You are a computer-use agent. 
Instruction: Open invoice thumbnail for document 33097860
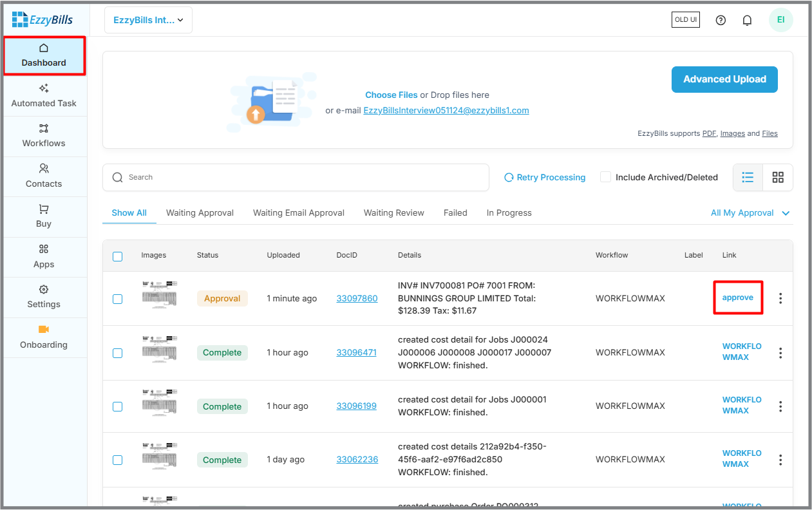coord(159,295)
